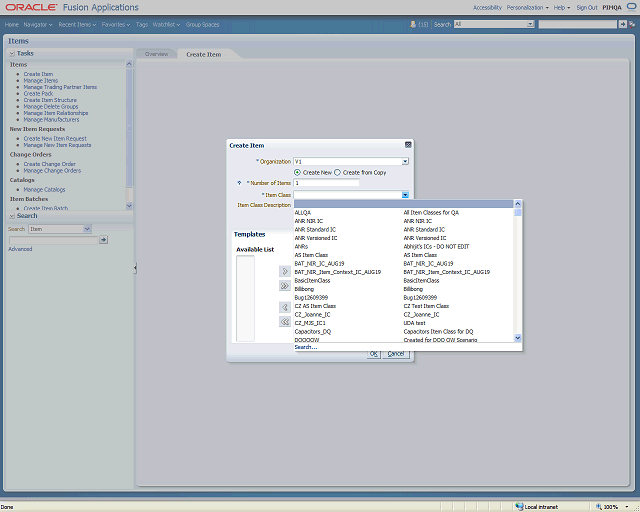Open Group Spaces
Image resolution: width=640 pixels, height=512 pixels.
202,25
